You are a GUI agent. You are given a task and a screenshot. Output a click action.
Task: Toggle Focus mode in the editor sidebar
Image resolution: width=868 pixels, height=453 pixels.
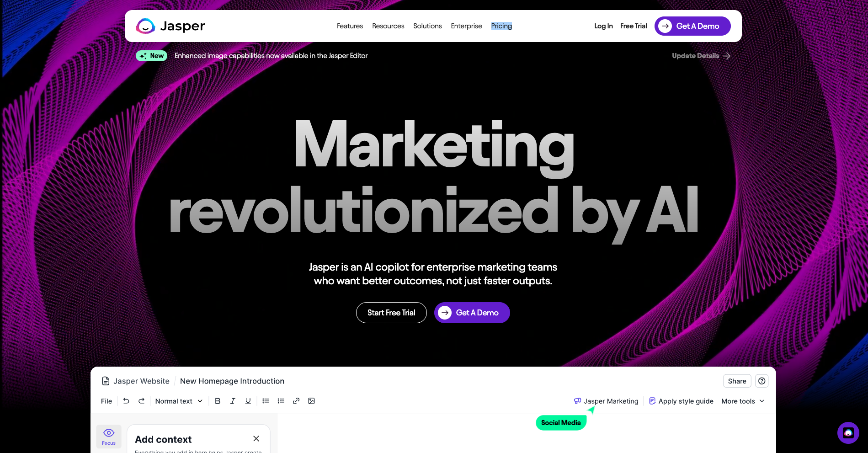coord(108,436)
